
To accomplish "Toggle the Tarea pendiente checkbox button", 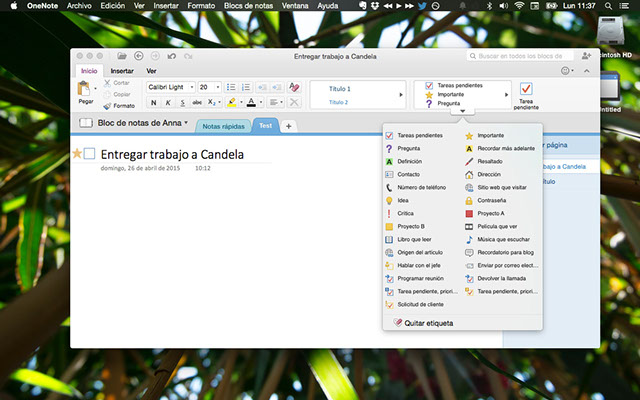I will [526, 92].
